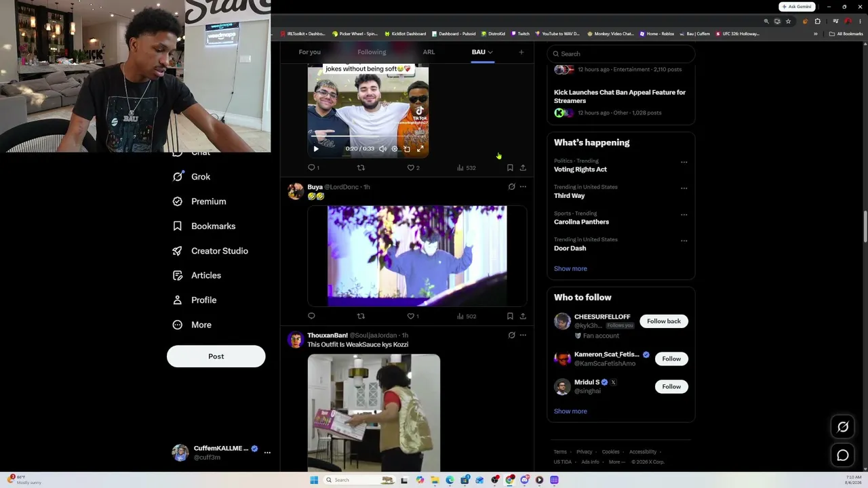
Task: Reply to the top post with 1 comment
Action: click(313, 167)
